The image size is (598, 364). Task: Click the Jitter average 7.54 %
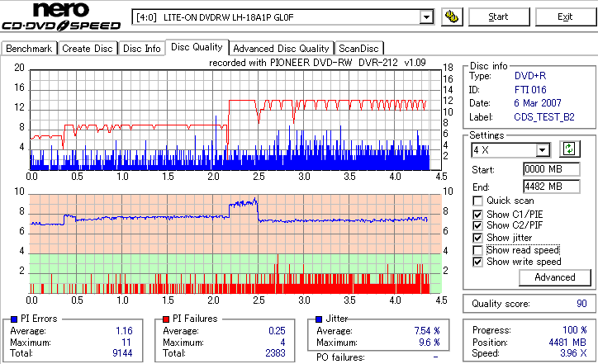pyautogui.click(x=427, y=331)
